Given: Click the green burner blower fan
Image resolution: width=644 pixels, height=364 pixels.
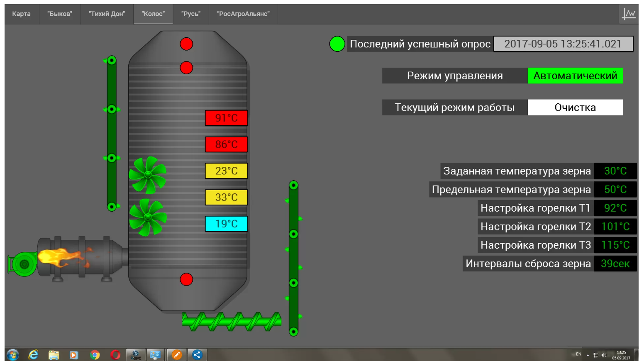Looking at the screenshot, I should [23, 264].
